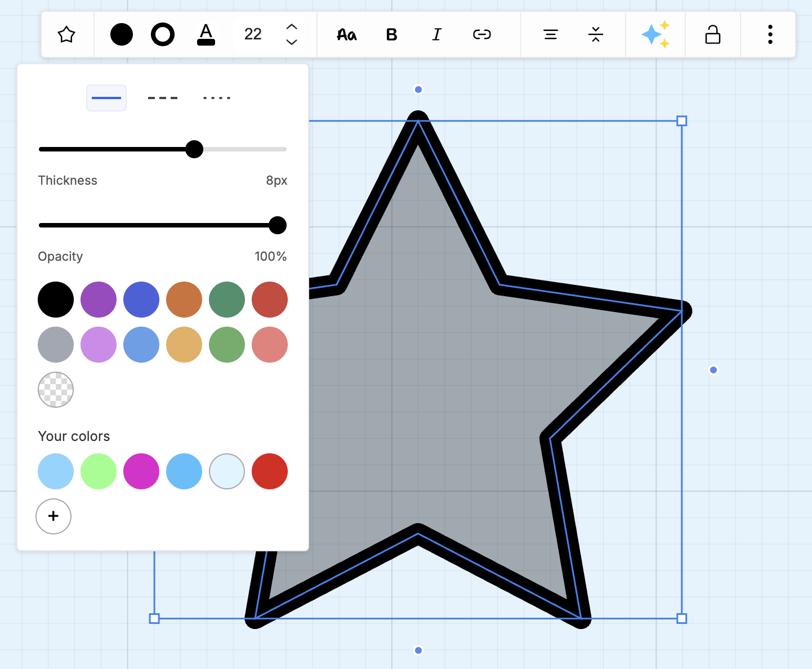
Task: Open the more options menu
Action: coord(770,35)
